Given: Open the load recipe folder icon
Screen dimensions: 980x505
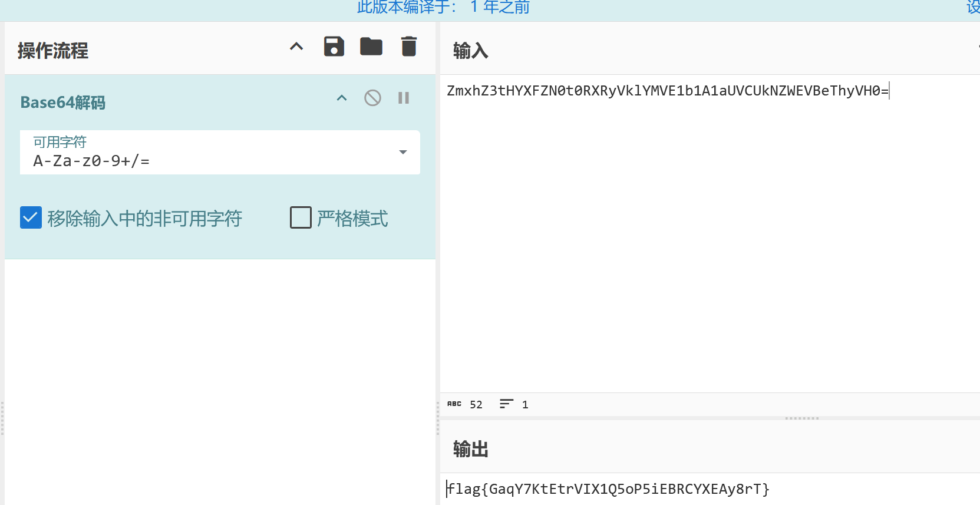Looking at the screenshot, I should (371, 47).
